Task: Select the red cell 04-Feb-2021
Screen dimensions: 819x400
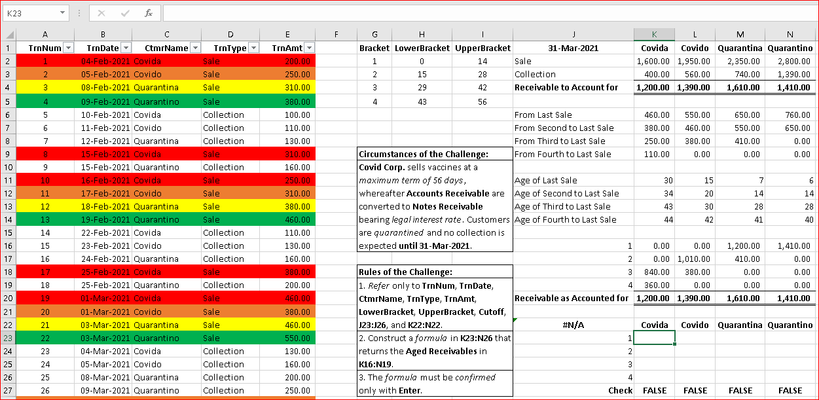Action: (103, 61)
